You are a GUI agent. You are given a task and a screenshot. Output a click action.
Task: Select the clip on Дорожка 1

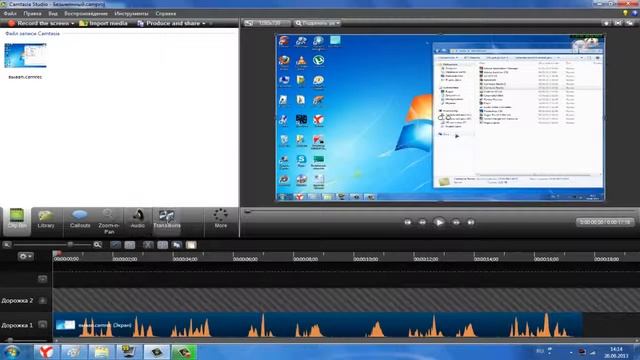(x=318, y=325)
